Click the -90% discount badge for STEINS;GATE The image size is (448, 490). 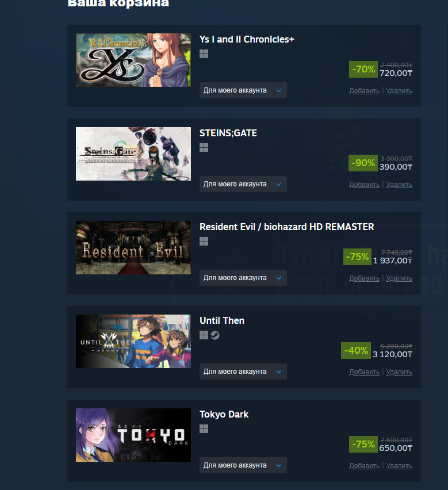point(363,163)
